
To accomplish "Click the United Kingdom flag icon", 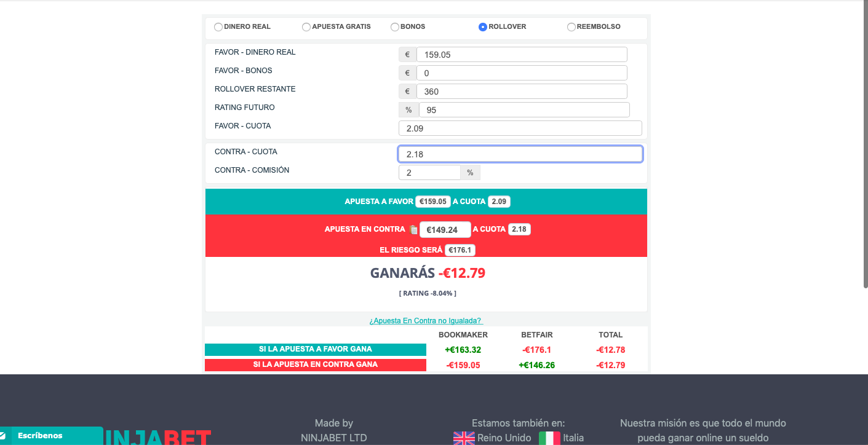I will pyautogui.click(x=464, y=438).
